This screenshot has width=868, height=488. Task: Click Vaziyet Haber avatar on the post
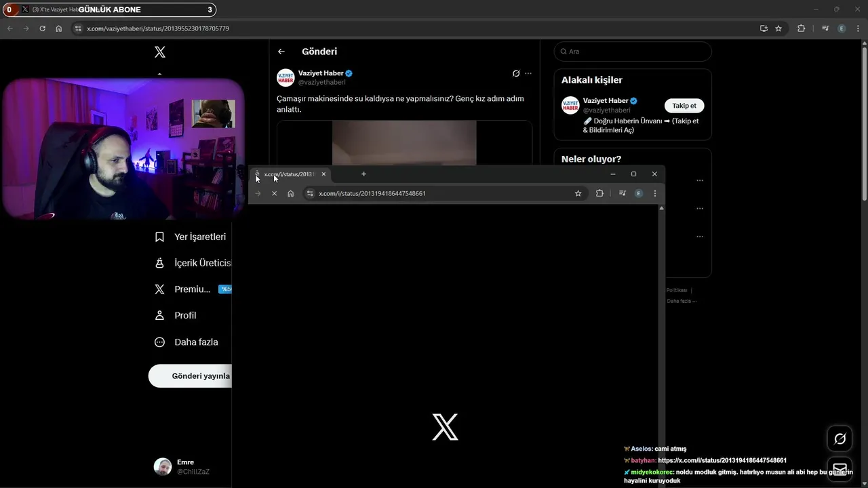click(x=285, y=77)
